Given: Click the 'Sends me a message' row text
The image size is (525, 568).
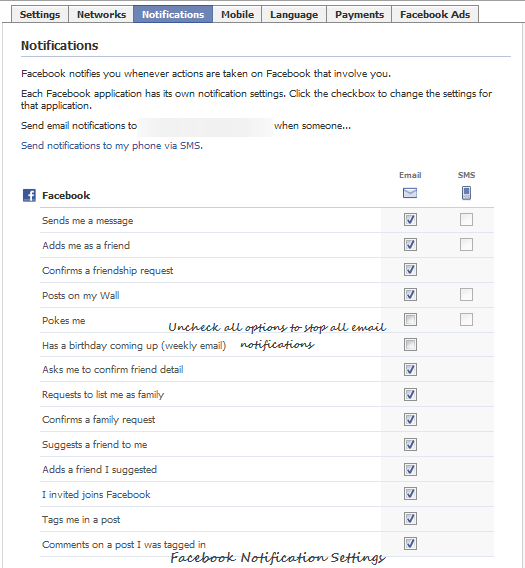Looking at the screenshot, I should point(88,221).
